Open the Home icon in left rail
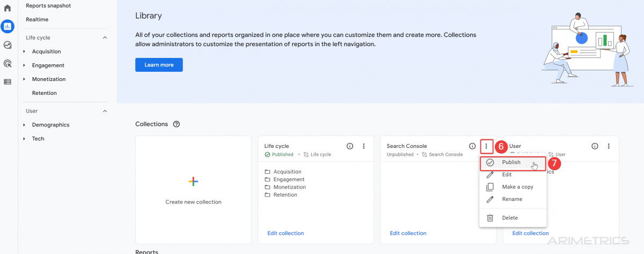644x254 pixels. coord(8,9)
